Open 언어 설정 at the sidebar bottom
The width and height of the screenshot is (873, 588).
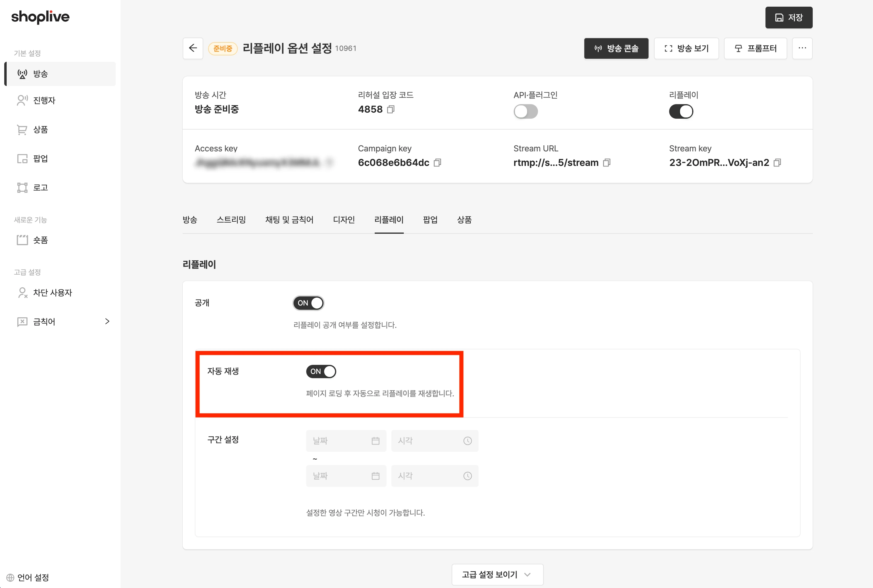pyautogui.click(x=28, y=577)
